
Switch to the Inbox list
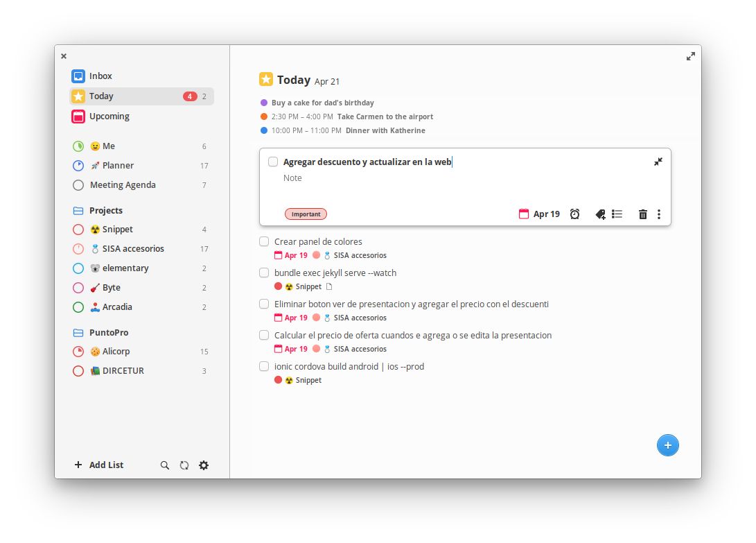[x=100, y=76]
